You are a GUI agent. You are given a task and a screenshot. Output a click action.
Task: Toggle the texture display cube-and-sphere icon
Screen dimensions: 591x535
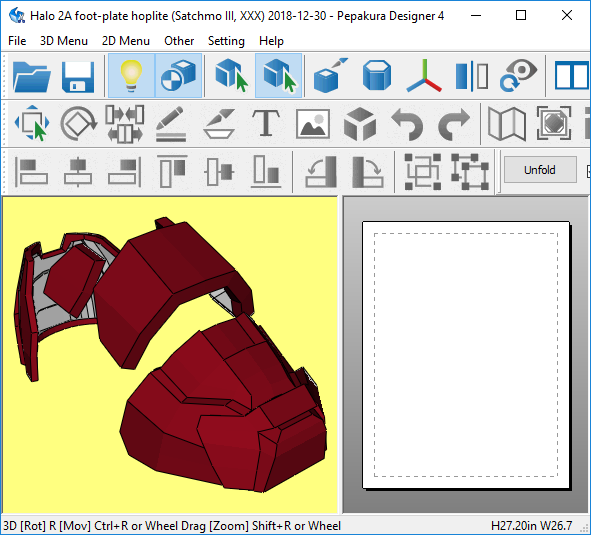[178, 76]
